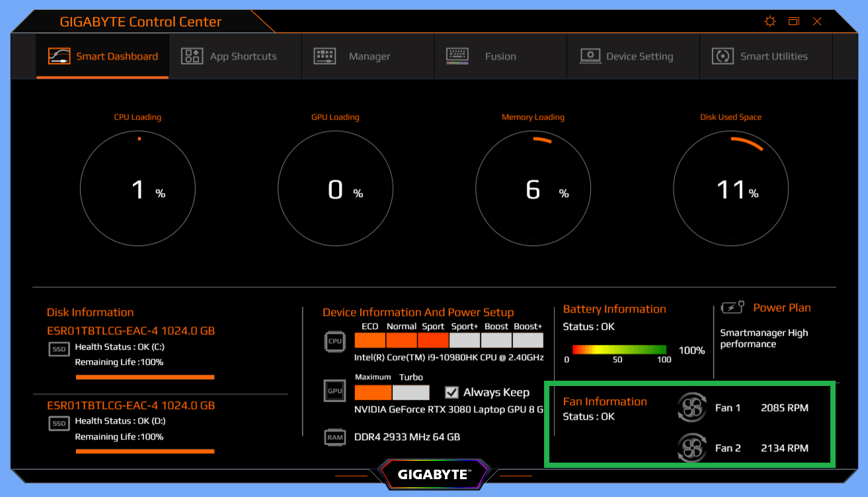Select the ECO CPU power mode
The width and height of the screenshot is (868, 497).
click(370, 340)
